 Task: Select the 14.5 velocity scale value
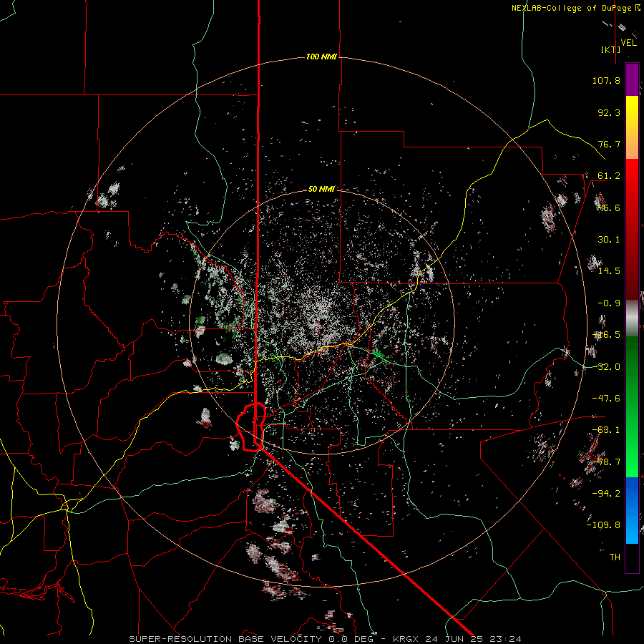pyautogui.click(x=609, y=271)
